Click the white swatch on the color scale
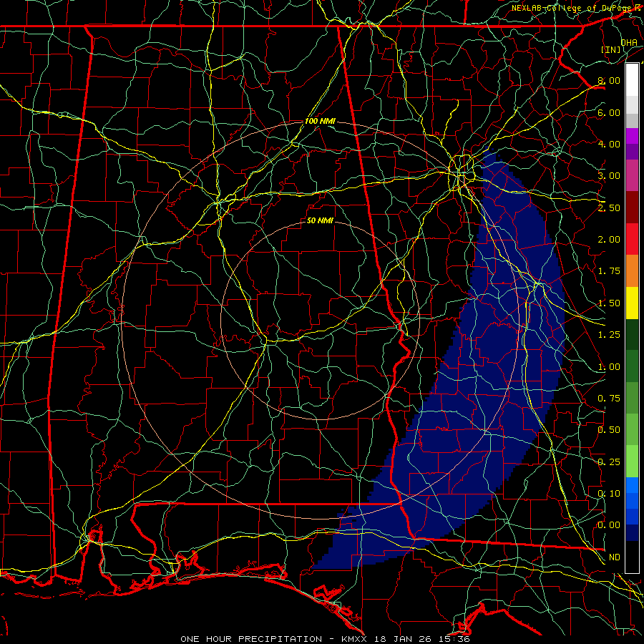Image resolution: width=644 pixels, height=644 pixels. pos(632,80)
